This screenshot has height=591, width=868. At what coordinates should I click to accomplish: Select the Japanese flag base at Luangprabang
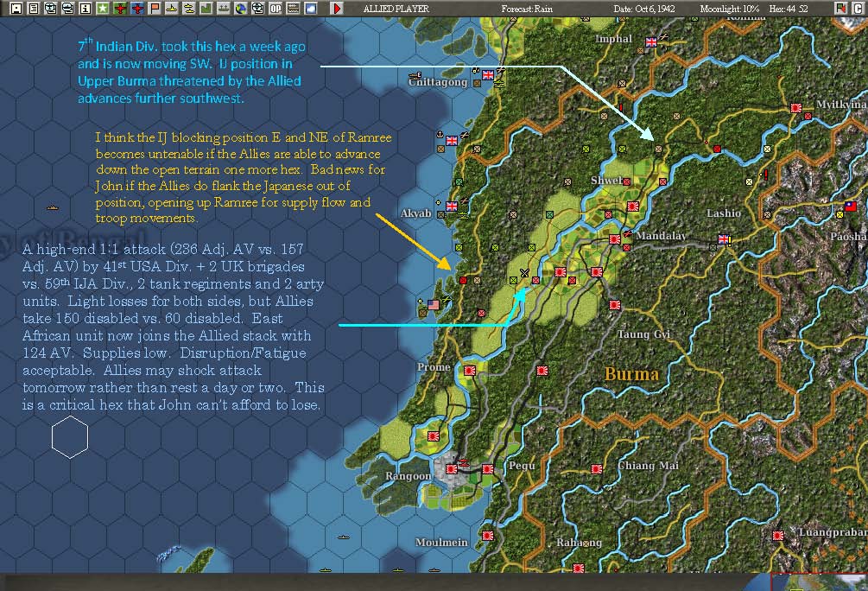coord(778,536)
